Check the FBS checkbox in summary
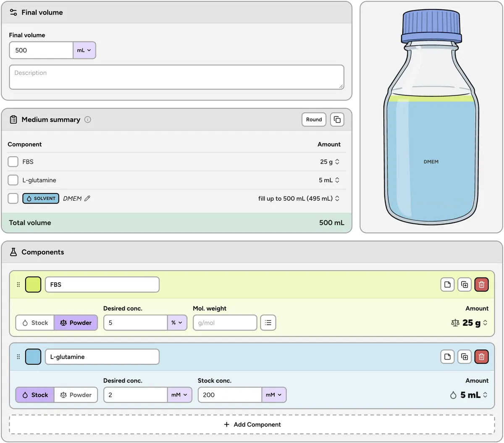 (x=13, y=162)
